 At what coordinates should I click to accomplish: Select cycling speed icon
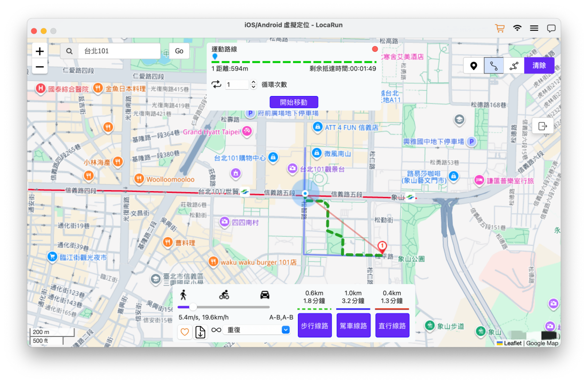pos(224,295)
